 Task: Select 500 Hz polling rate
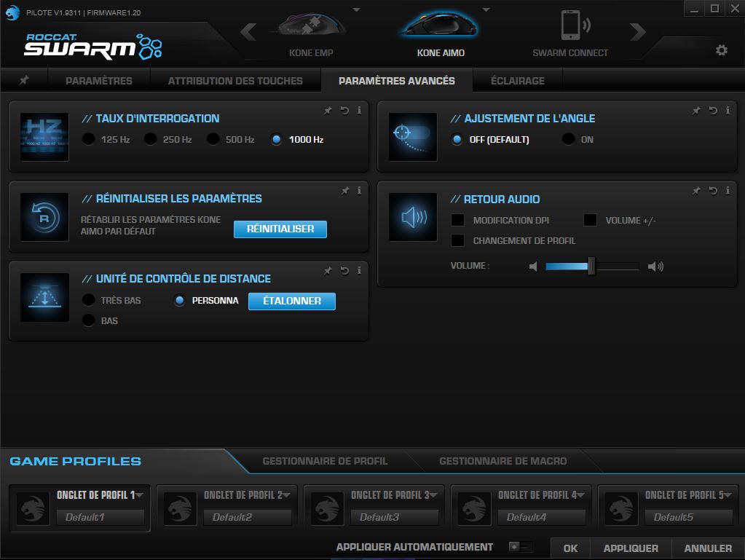click(213, 139)
